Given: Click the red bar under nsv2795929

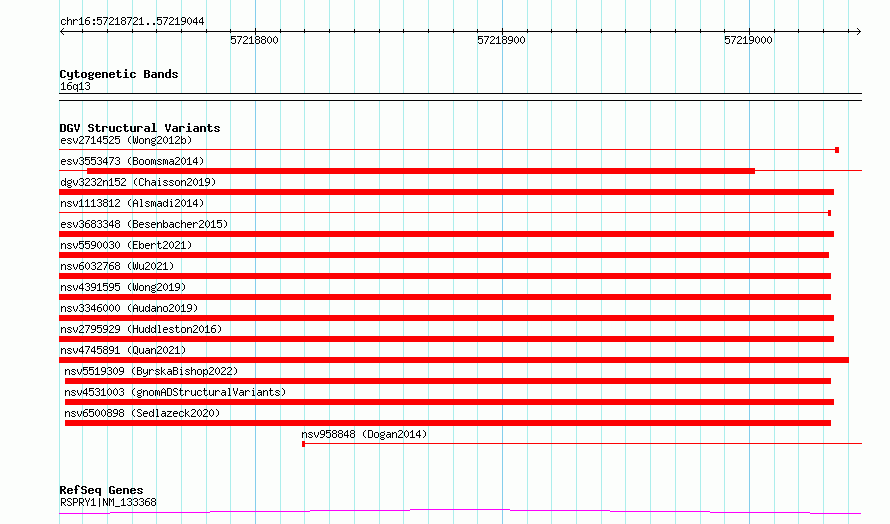Looking at the screenshot, I should [447, 339].
